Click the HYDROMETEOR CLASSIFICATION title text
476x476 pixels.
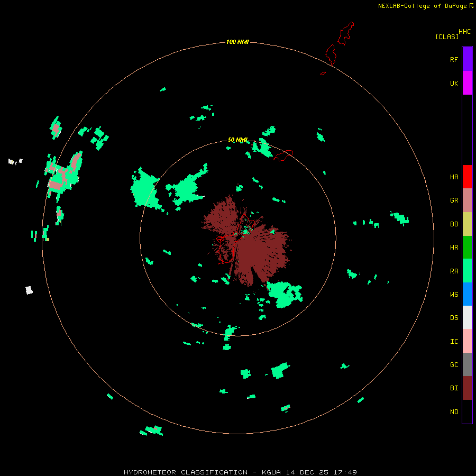186,472
